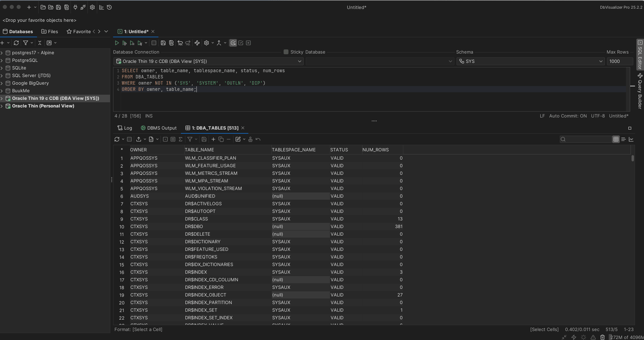The image size is (644, 340).
Task: Click the export grid data icon
Action: 139,139
